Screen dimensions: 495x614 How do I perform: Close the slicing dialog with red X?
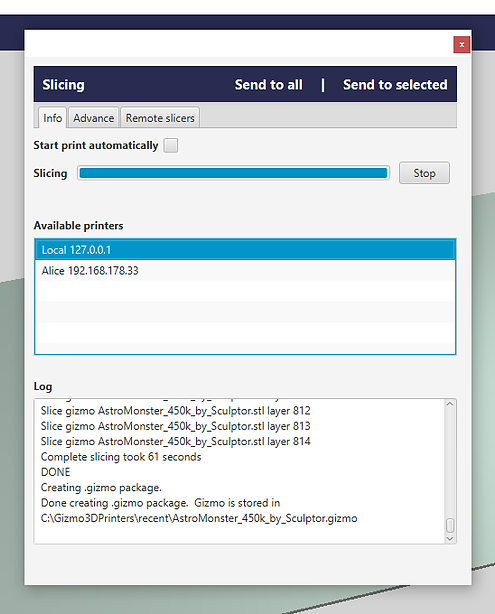point(462,45)
